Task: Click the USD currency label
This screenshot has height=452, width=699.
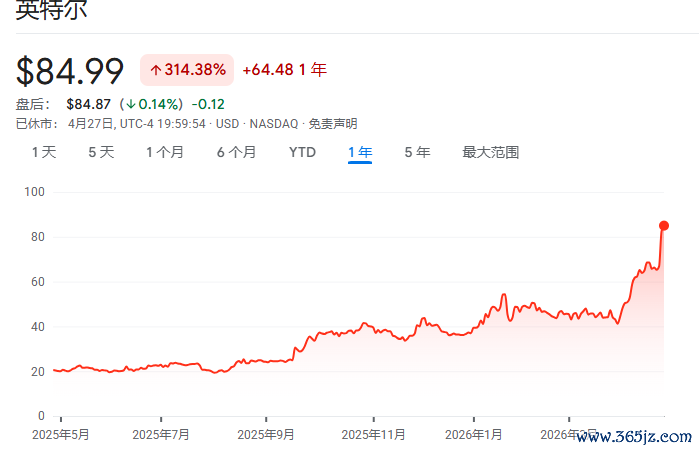Action: pos(227,124)
